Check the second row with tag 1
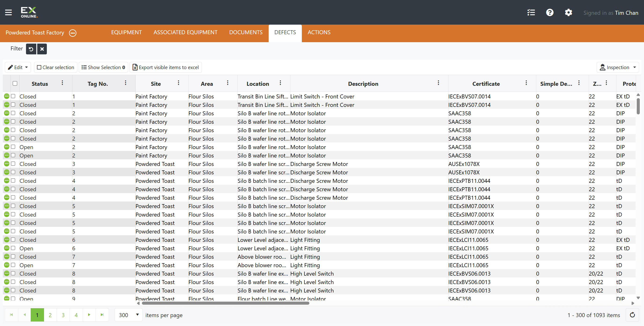Screen dimensions: 644x326 pyautogui.click(x=13, y=105)
